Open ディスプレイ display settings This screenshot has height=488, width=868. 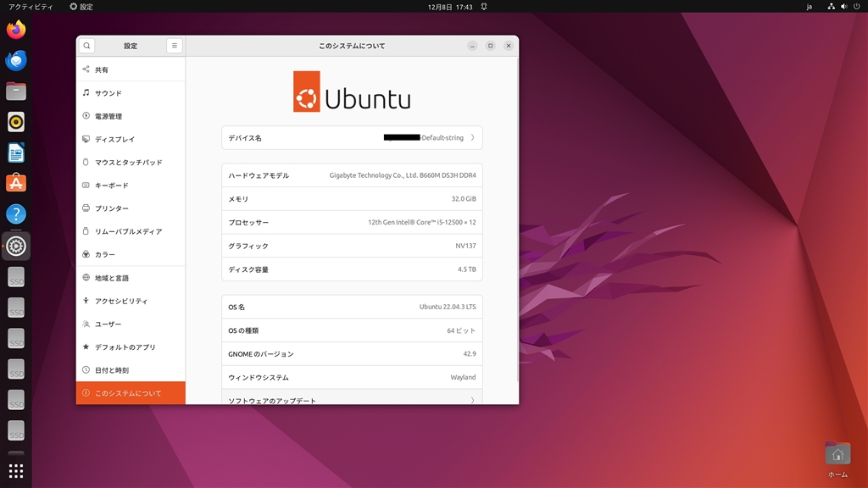pyautogui.click(x=131, y=140)
